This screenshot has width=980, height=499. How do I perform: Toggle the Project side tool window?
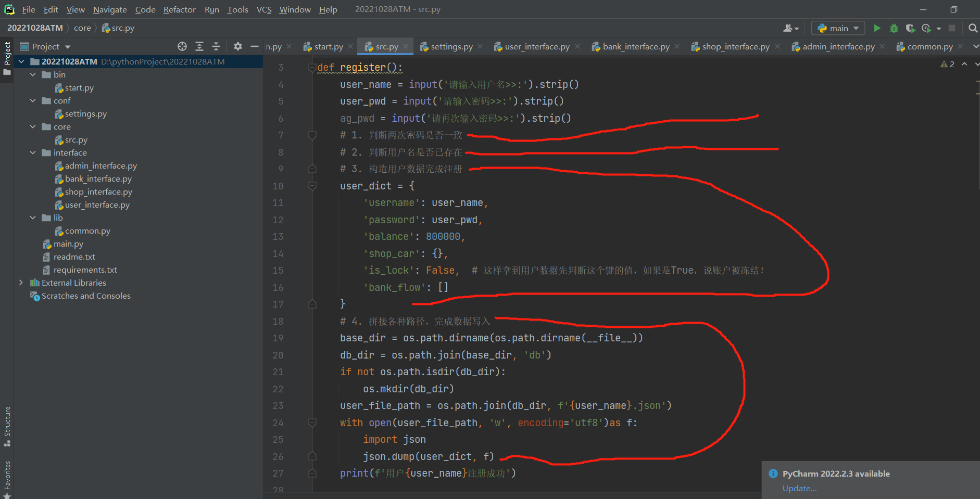coord(7,58)
